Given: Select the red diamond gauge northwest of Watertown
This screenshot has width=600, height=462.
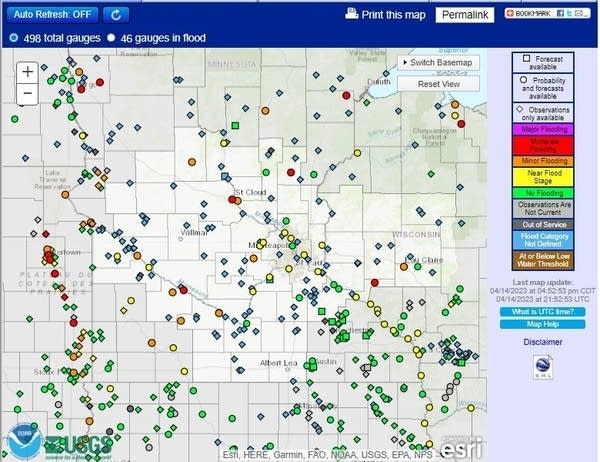Looking at the screenshot, I should [46, 234].
